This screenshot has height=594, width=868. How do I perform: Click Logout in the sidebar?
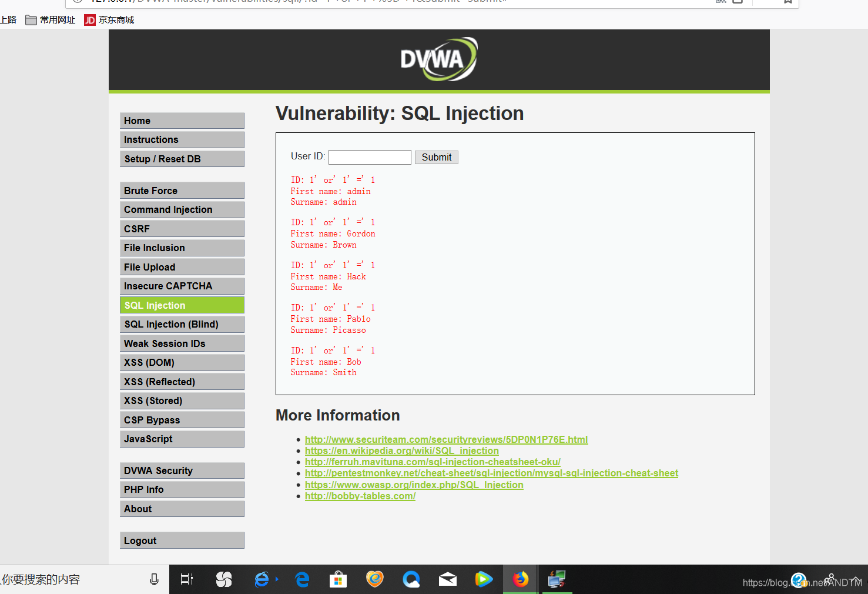pyautogui.click(x=182, y=540)
